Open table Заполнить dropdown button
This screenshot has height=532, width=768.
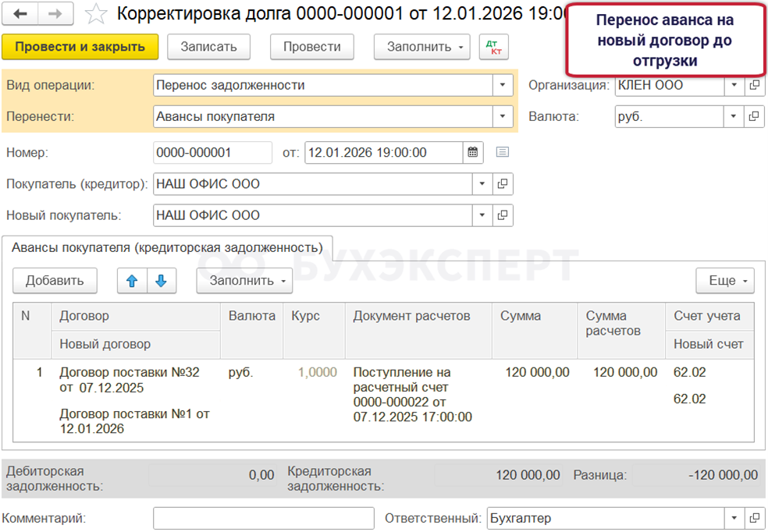click(x=244, y=281)
